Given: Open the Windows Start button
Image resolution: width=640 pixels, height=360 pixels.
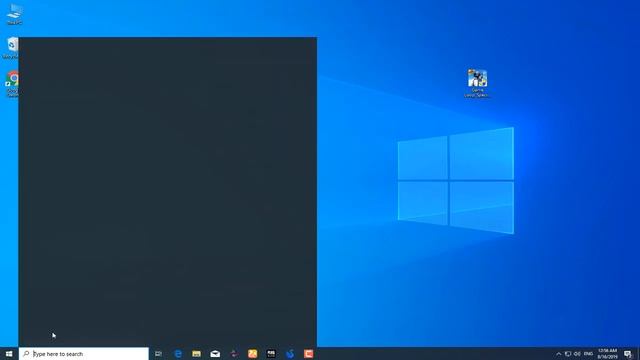Looking at the screenshot, I should pos(9,353).
